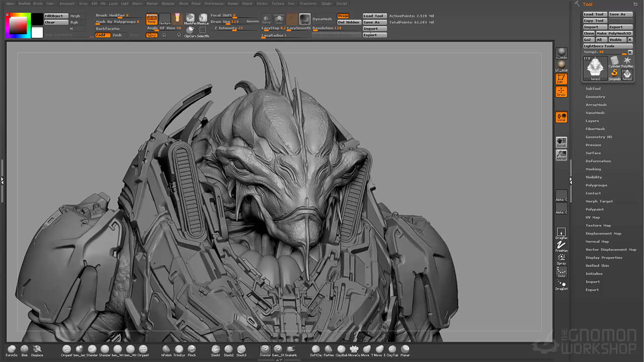This screenshot has width=644, height=362.
Task: Enable BackfaceMask option
Action: click(108, 29)
